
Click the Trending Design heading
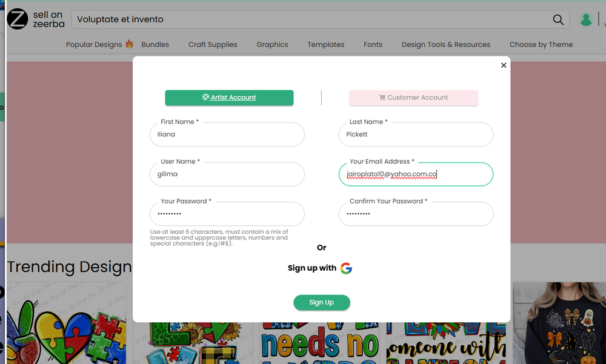(x=70, y=266)
